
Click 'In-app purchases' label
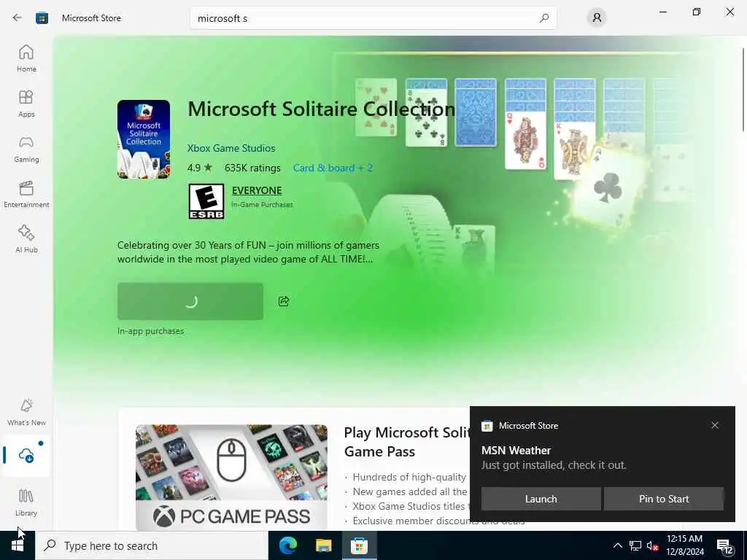coord(150,331)
